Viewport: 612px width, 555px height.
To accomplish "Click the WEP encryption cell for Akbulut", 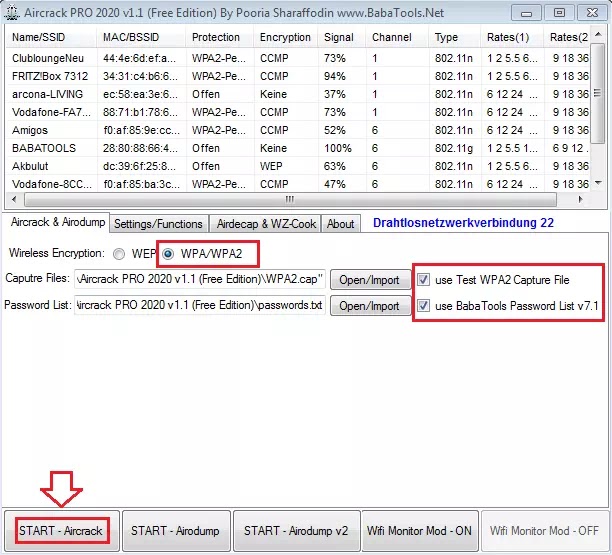I will coord(271,166).
